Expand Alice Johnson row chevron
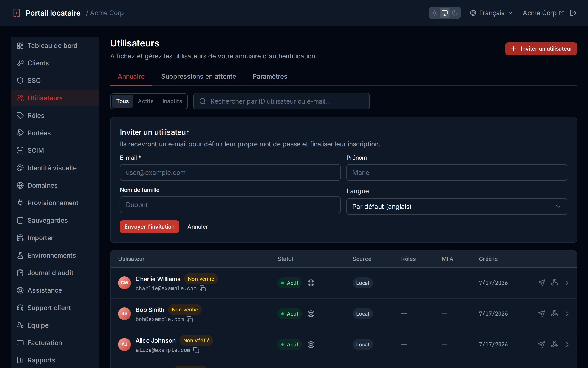Viewport: 588px width, 368px height. (567, 345)
